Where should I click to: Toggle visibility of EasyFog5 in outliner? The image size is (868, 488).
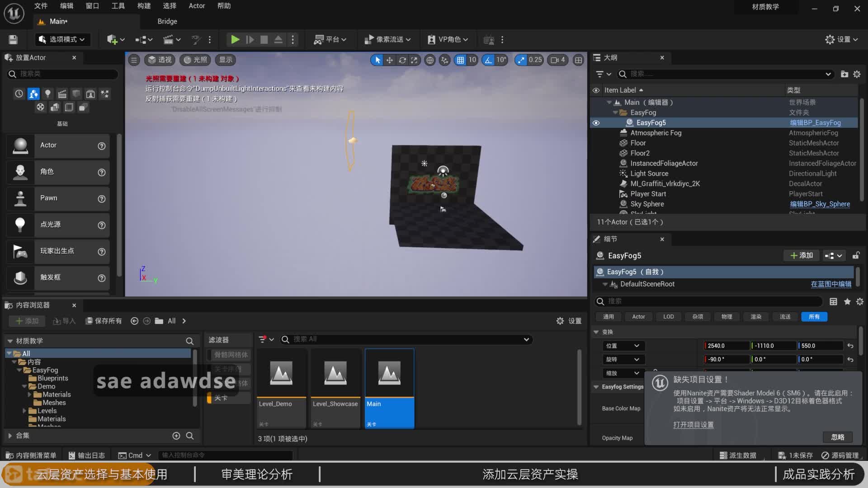596,123
